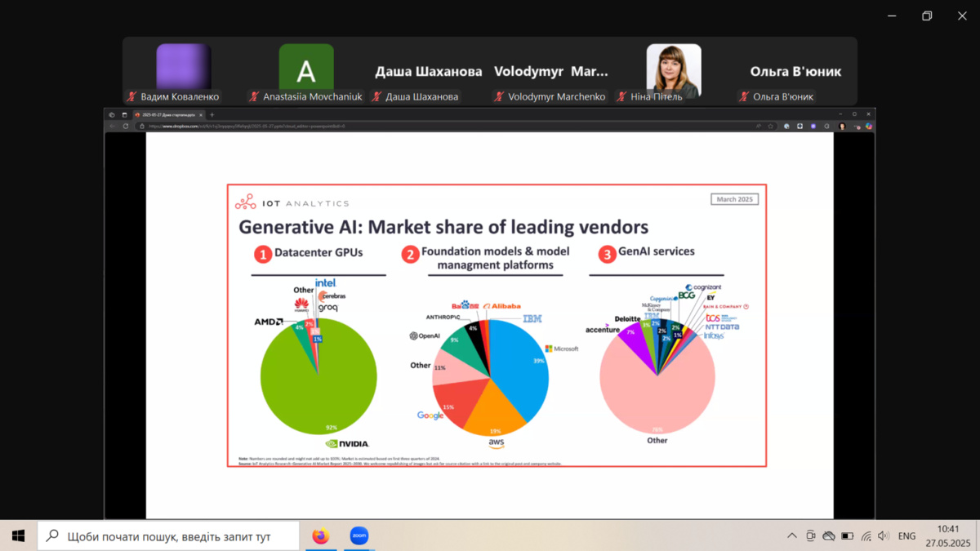The height and width of the screenshot is (551, 980).
Task: Click the Вадим Коваленко name label
Action: click(180, 96)
